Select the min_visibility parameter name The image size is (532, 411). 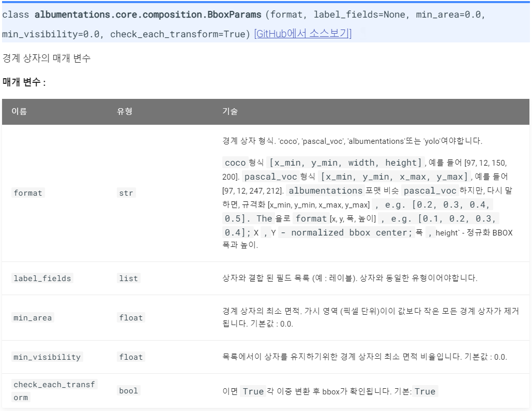coord(47,357)
